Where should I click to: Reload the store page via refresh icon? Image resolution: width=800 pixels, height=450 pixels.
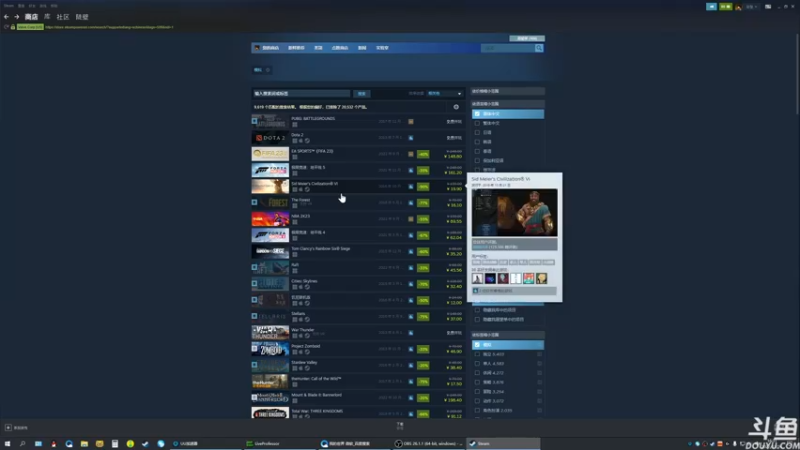(6, 27)
